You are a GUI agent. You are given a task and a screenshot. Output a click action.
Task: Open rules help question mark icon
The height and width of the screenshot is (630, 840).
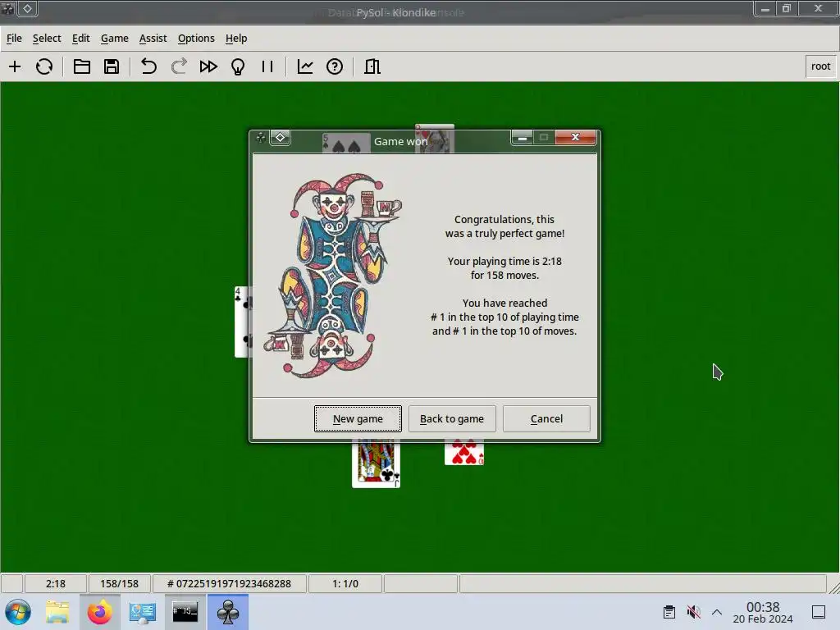335,66
